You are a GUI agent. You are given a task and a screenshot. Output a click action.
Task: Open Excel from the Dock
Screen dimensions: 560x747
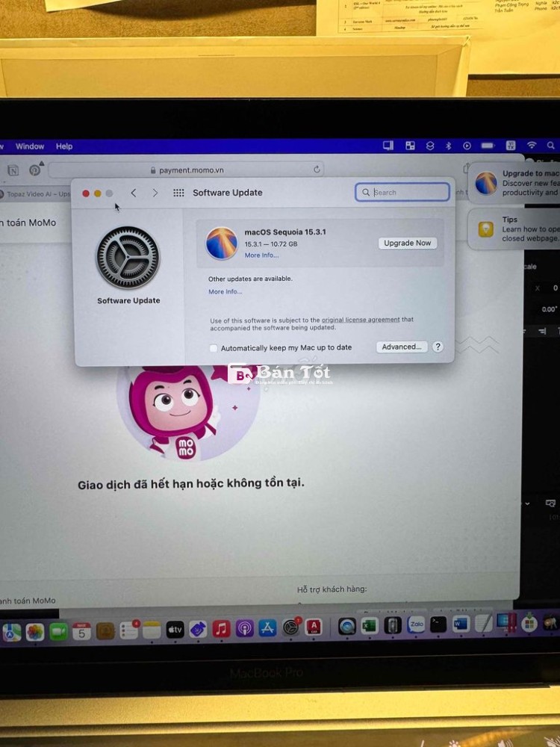tap(370, 625)
